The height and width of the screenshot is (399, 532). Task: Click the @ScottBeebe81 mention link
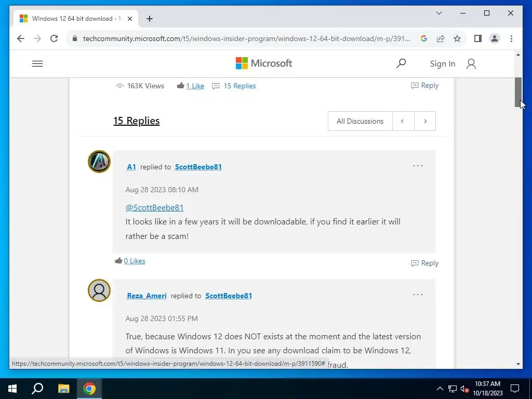154,208
